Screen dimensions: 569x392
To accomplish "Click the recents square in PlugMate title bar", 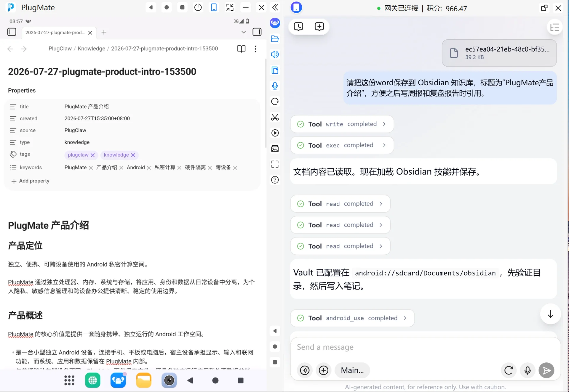I will pos(182,7).
